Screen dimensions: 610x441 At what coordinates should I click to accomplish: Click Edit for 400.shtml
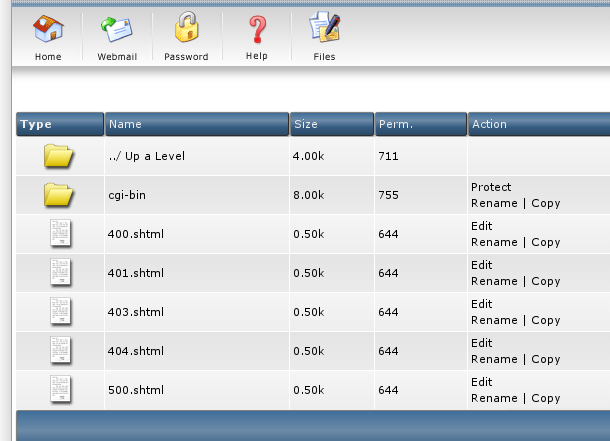tap(482, 226)
